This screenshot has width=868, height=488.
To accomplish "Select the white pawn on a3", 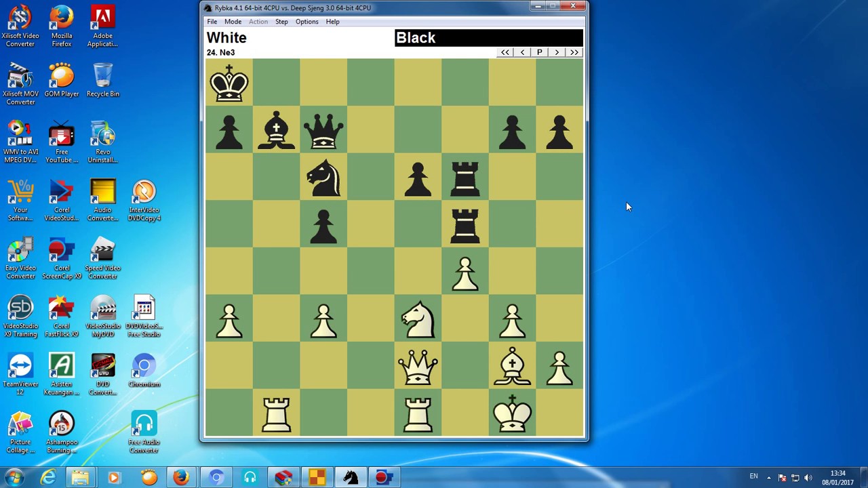I will 229,321.
